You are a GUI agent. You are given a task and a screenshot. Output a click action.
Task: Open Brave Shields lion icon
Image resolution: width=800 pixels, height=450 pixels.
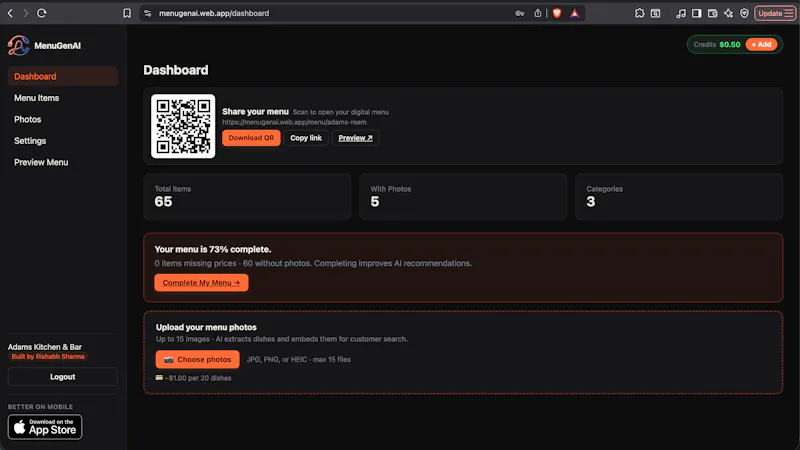click(557, 13)
